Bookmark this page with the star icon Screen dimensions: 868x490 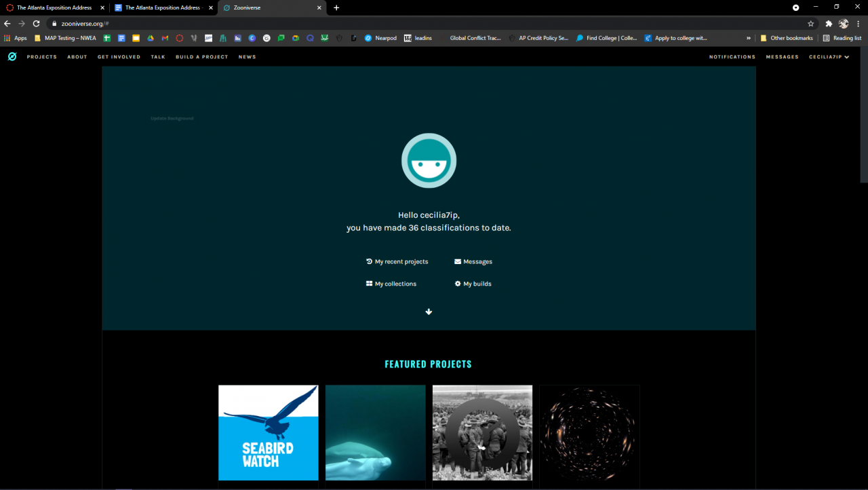[810, 24]
